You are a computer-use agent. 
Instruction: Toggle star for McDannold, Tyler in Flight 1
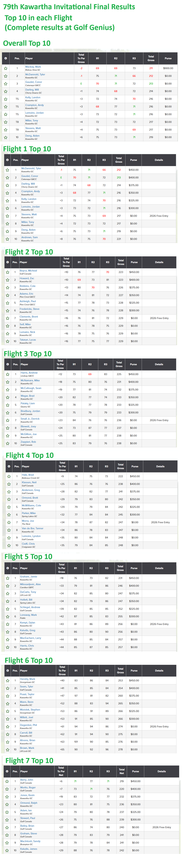[x=7, y=170]
